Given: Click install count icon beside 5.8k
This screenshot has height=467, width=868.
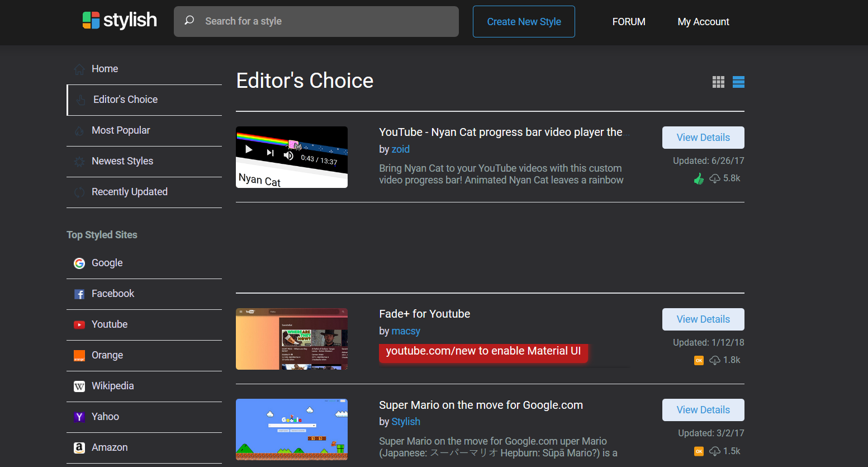Looking at the screenshot, I should [x=715, y=178].
